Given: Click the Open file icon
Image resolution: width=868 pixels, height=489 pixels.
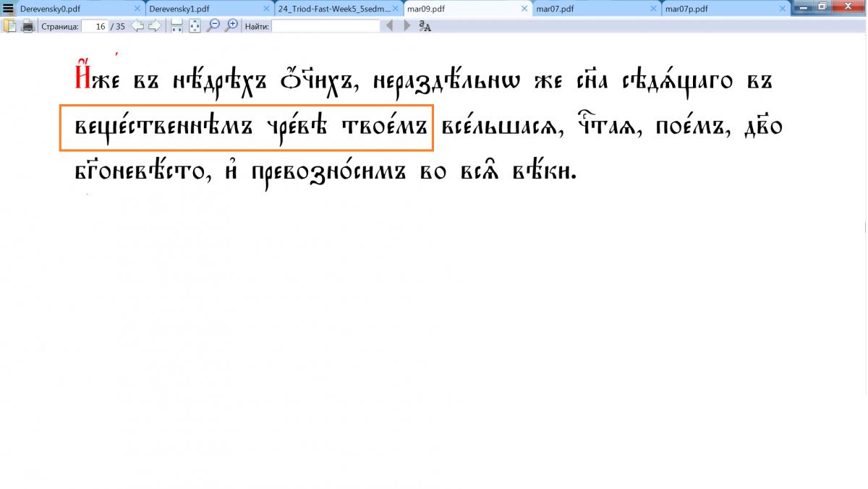Looking at the screenshot, I should coord(10,26).
